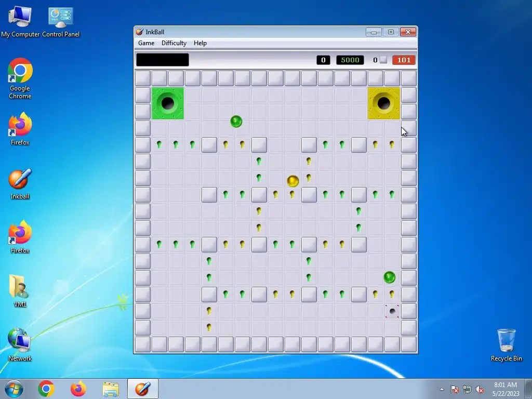Select the Recycle Bin icon
Screen dimensions: 532x399
pos(506,344)
